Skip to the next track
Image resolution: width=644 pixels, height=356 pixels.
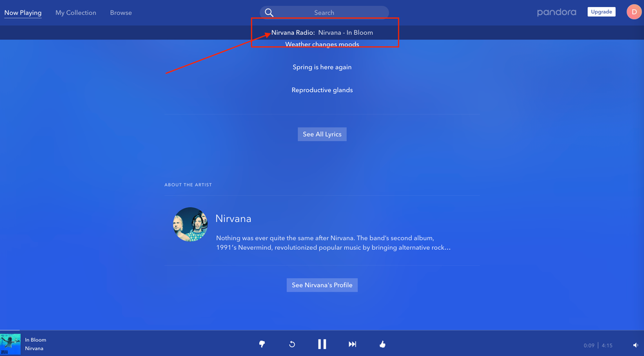point(353,344)
